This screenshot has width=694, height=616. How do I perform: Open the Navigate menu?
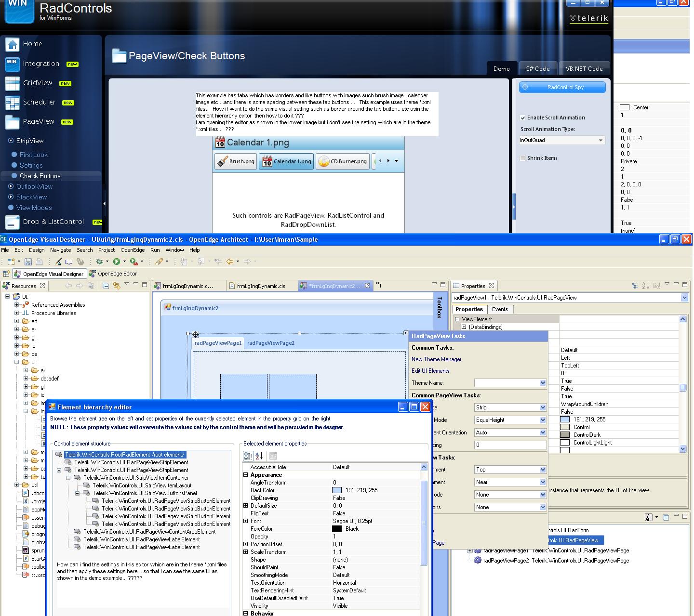pos(60,250)
